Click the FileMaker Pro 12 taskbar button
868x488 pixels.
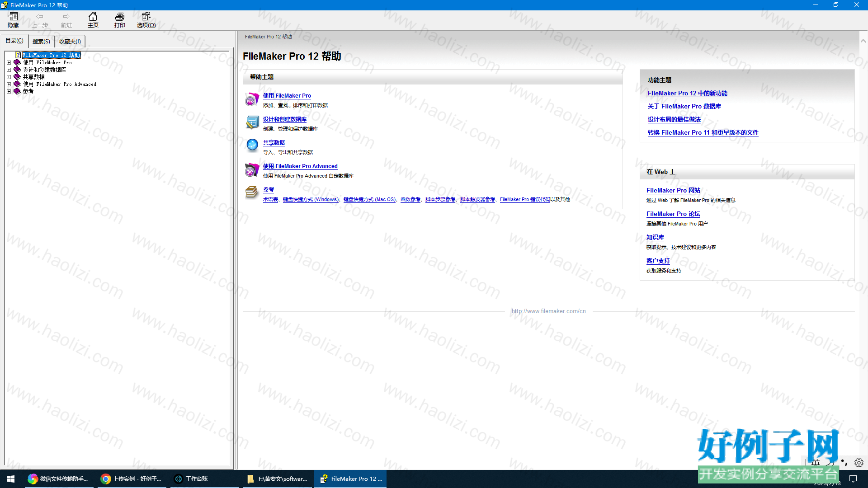350,479
